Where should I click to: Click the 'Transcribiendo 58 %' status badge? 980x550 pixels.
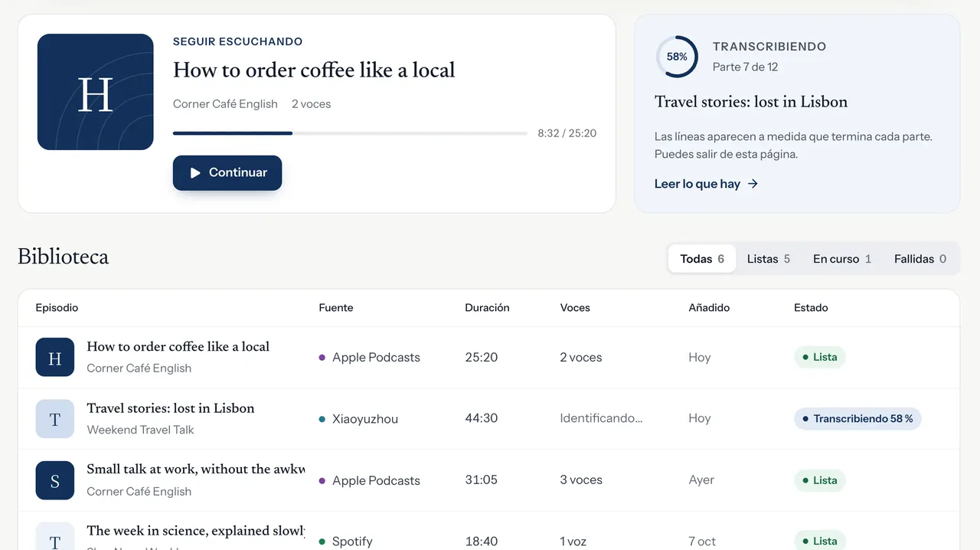(857, 419)
